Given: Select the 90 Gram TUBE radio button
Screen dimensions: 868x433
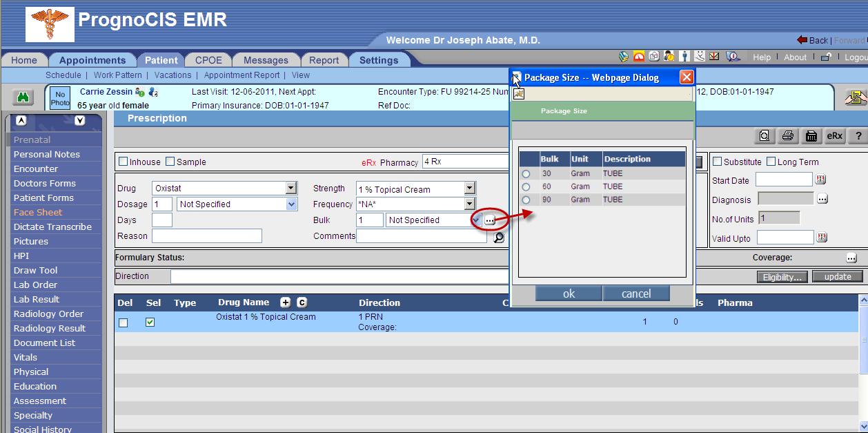Looking at the screenshot, I should (x=526, y=200).
